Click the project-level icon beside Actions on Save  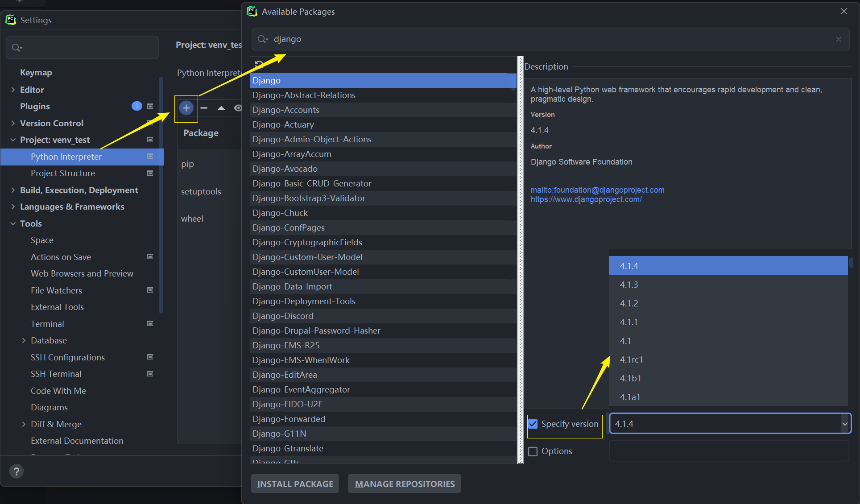point(150,256)
